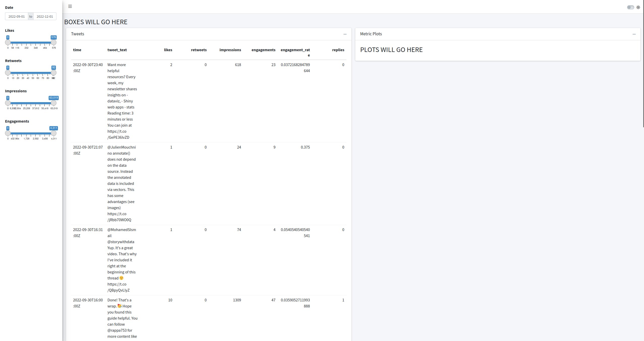Enable the dark mode toggle switch
The height and width of the screenshot is (341, 644).
click(x=630, y=7)
